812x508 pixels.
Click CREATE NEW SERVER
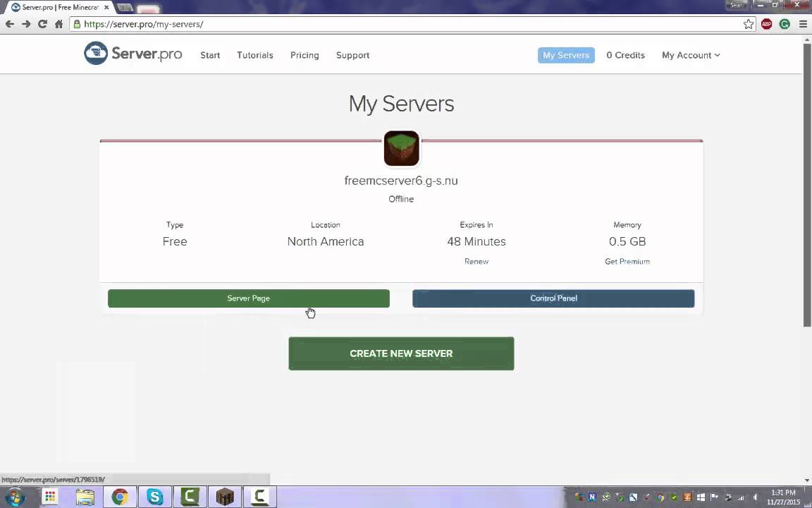point(401,353)
